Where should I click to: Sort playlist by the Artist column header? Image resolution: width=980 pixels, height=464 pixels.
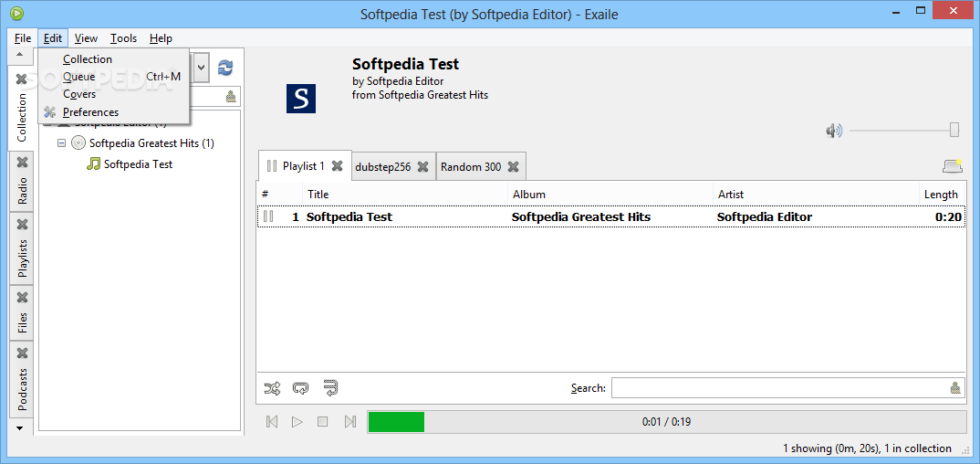click(816, 195)
